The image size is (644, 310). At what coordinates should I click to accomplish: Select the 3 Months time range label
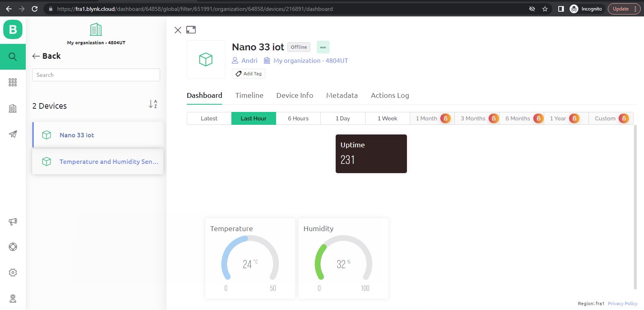tap(473, 118)
